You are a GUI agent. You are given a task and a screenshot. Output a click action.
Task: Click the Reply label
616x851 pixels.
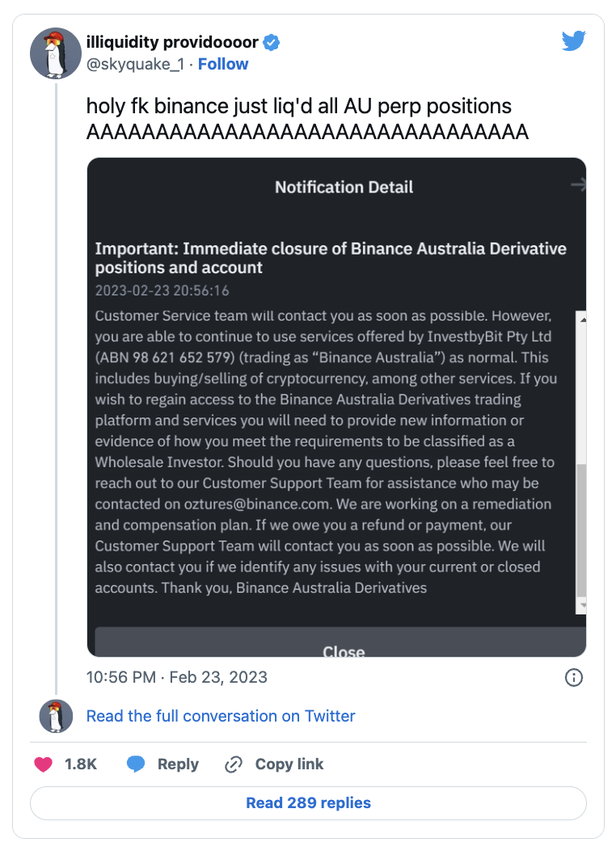tap(178, 764)
